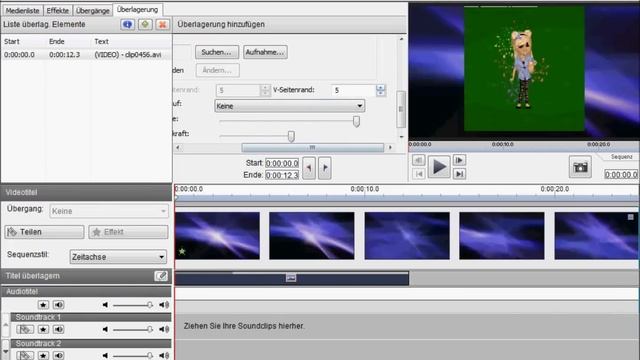Click overlay panel vertical scrollbar up arrow
The image size is (640, 360).
(401, 39)
